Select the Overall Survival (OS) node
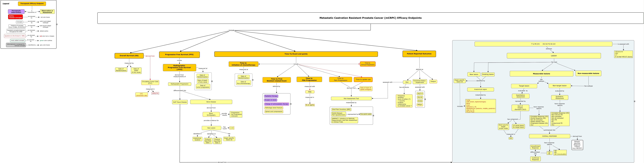This screenshot has height=163, width=644. (129, 56)
